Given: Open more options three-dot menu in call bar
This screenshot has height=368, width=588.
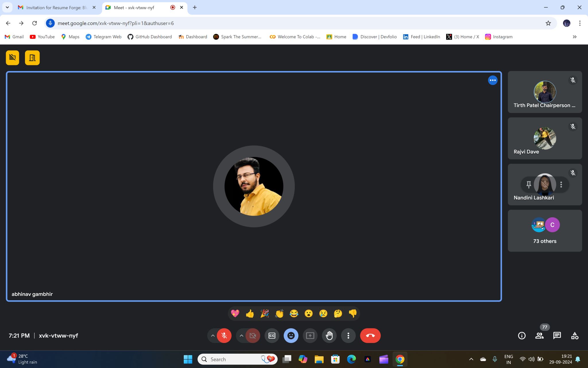Looking at the screenshot, I should [348, 336].
